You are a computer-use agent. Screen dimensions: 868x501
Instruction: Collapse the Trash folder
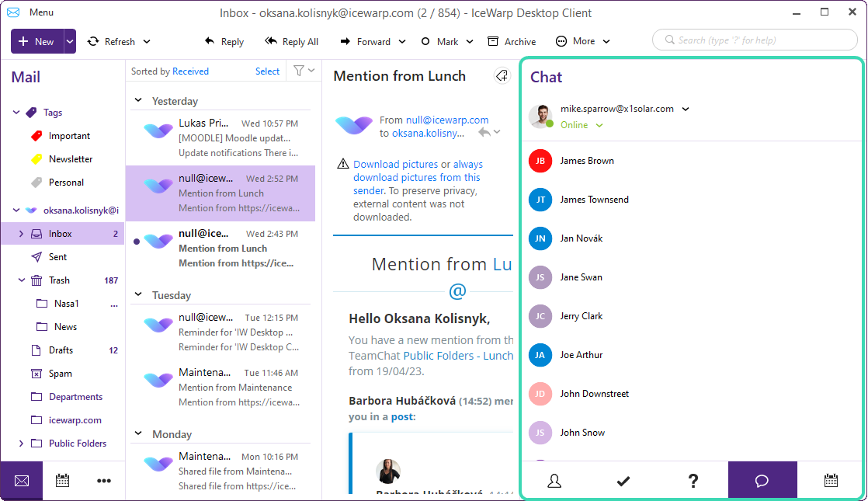coord(21,280)
